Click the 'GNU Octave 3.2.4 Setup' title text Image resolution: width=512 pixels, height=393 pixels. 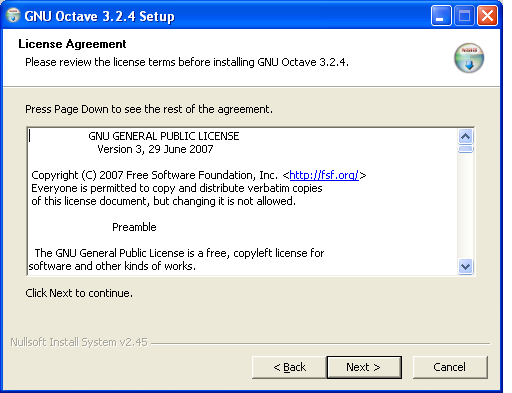[x=99, y=16]
